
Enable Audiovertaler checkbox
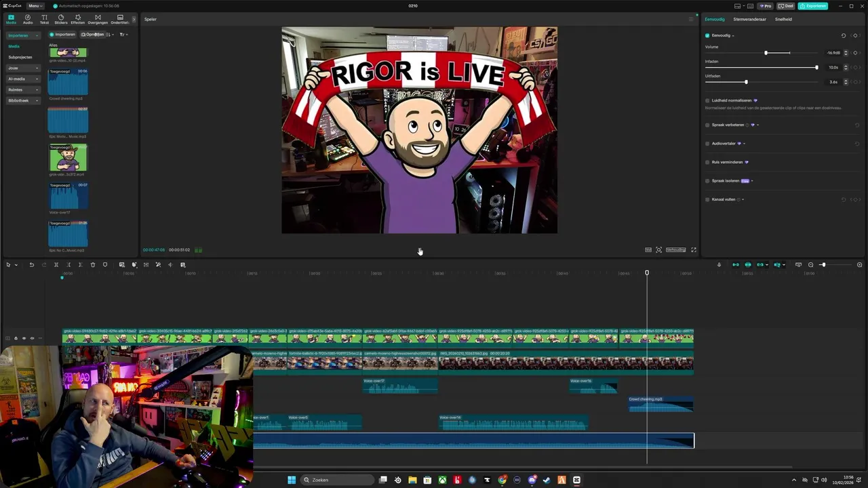pyautogui.click(x=707, y=143)
